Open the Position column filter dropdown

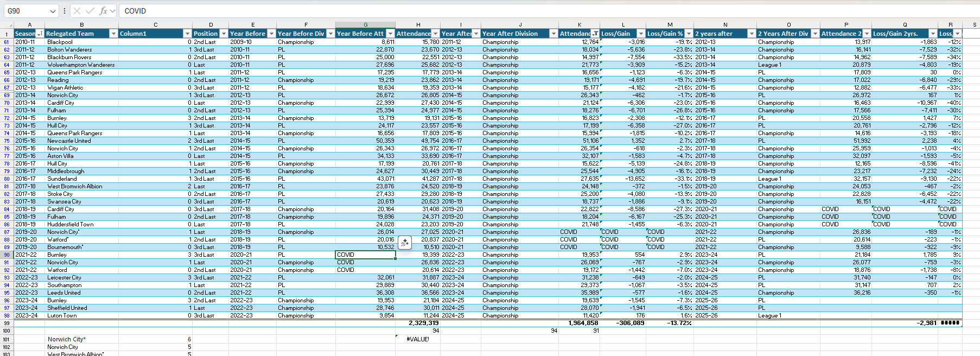point(223,34)
